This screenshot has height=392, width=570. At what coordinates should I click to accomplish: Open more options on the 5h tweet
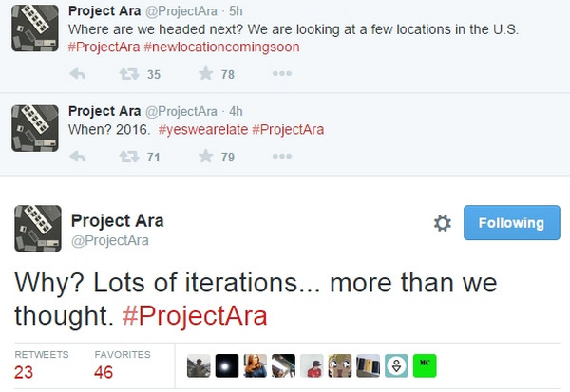tap(281, 75)
